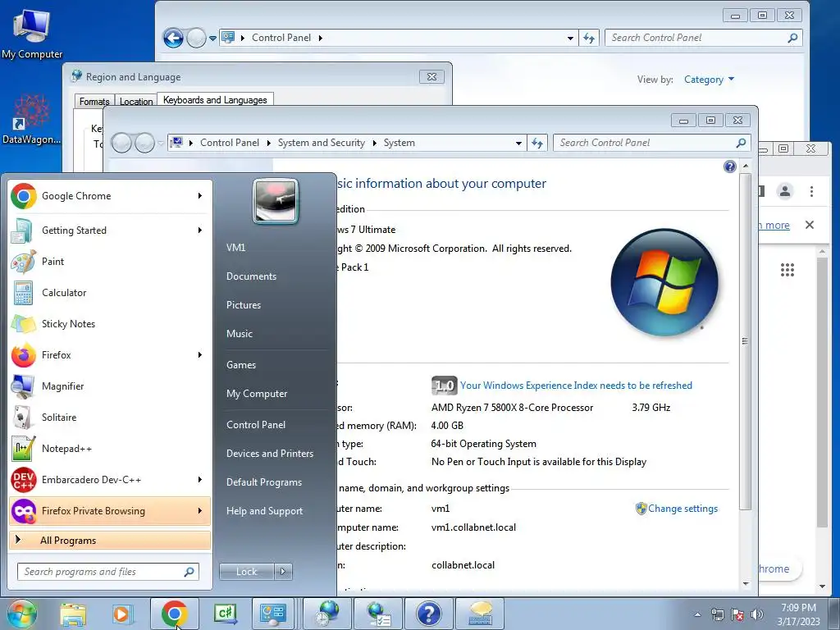Screen dimensions: 840x630
Task: Expand the Embarcadero Dev-C++ submenu arrow
Action: pyautogui.click(x=200, y=479)
